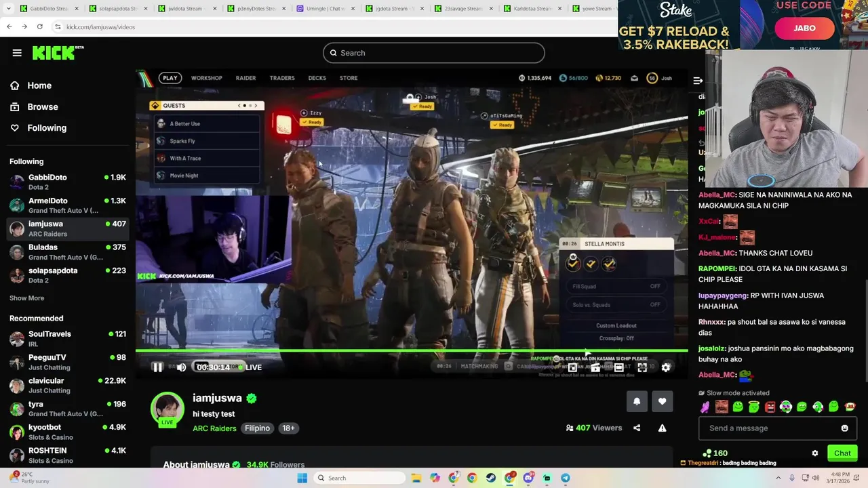Open Following in sidebar
The image size is (868, 488).
pos(39,127)
